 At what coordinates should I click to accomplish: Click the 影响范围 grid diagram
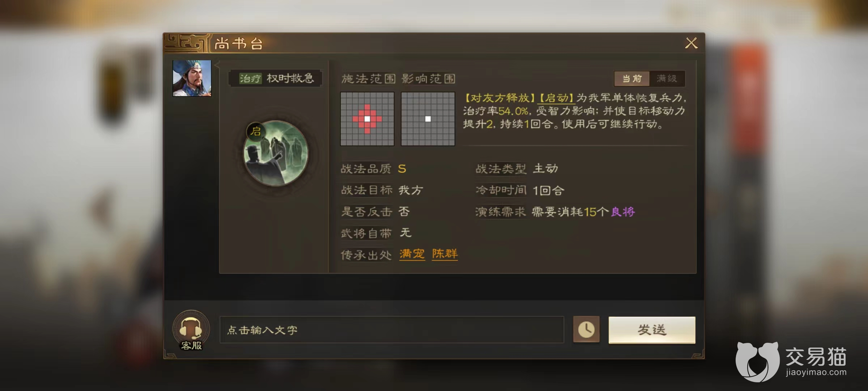[428, 119]
